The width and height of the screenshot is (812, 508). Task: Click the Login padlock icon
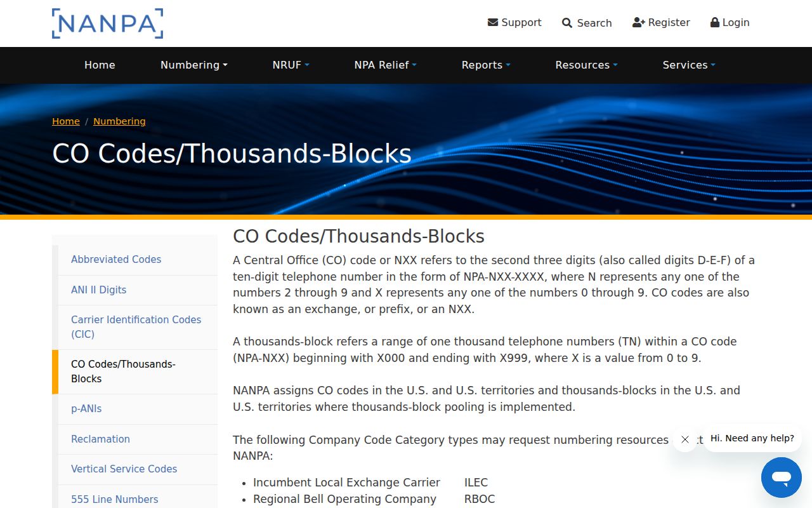coord(715,22)
